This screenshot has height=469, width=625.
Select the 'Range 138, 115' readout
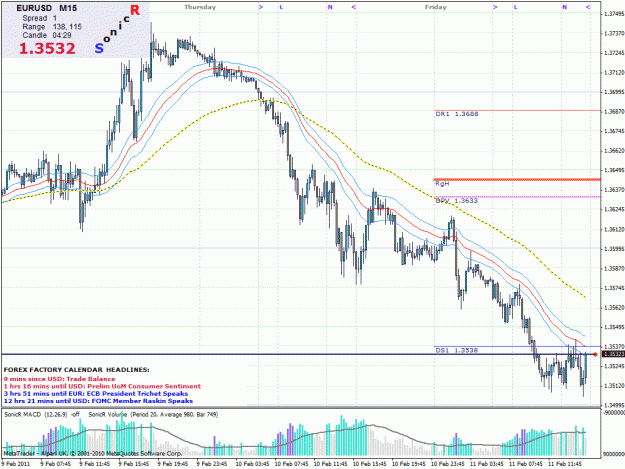tap(52, 27)
